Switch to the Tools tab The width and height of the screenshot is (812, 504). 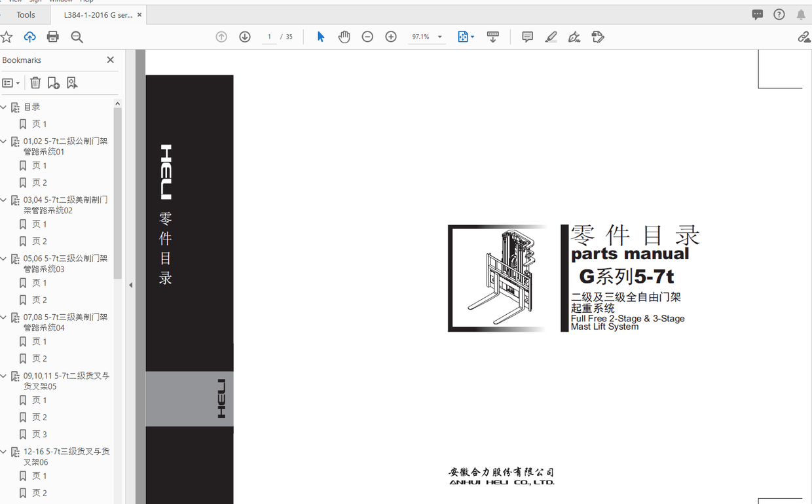click(26, 15)
